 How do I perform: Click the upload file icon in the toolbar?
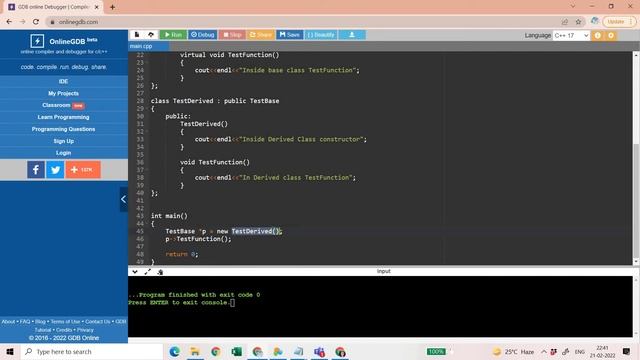pyautogui.click(x=151, y=35)
